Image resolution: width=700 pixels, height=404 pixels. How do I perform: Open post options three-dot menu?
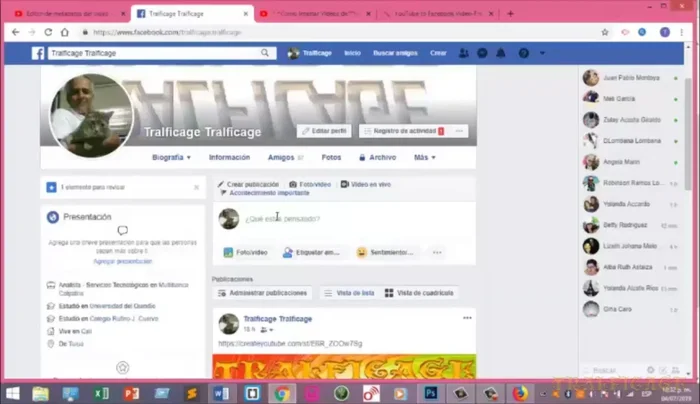pyautogui.click(x=466, y=318)
